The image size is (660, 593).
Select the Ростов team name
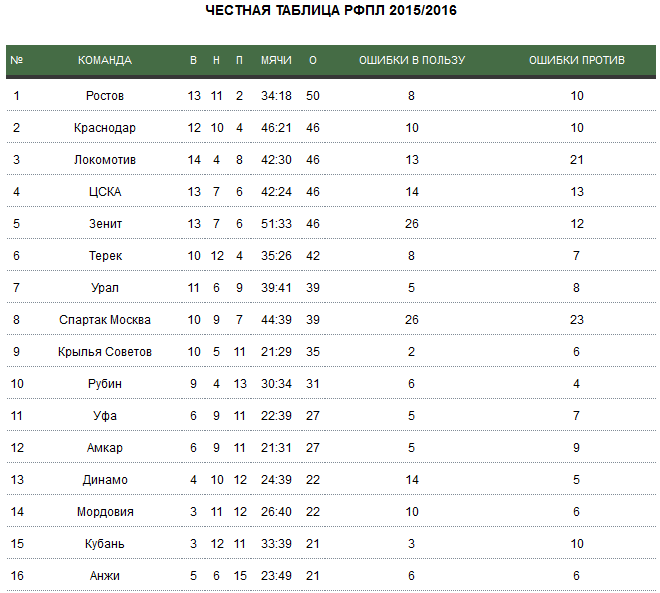[105, 96]
